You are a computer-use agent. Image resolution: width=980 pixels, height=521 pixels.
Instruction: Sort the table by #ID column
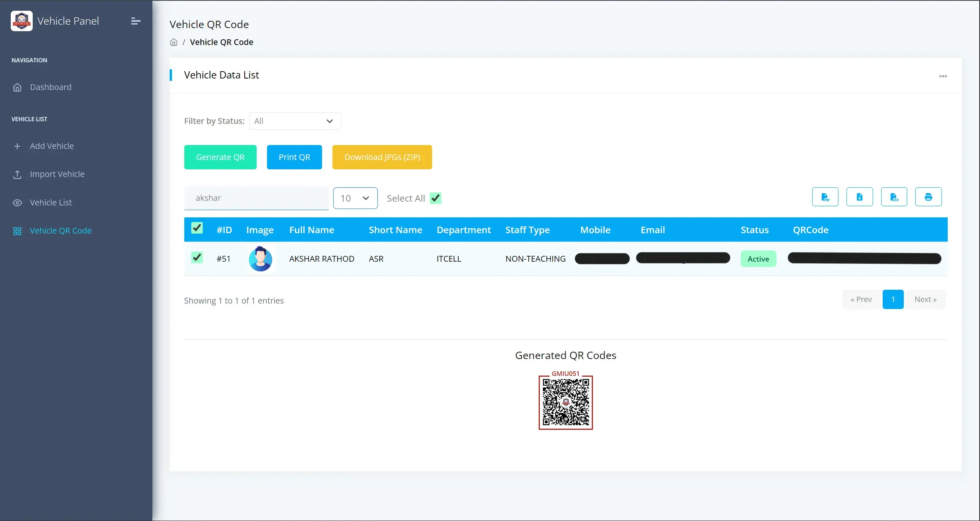[x=224, y=230]
